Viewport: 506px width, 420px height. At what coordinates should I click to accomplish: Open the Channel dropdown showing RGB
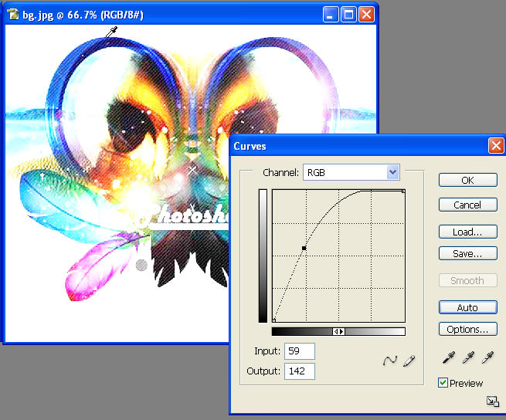point(351,172)
